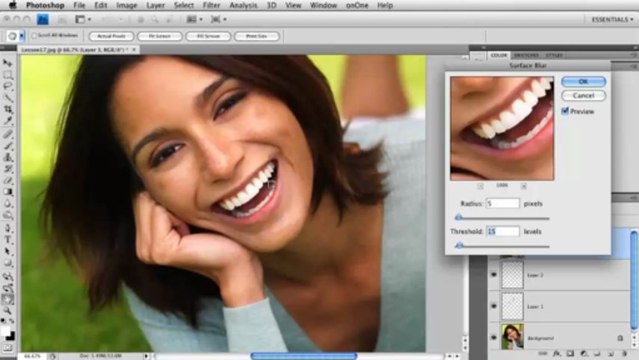Select the Zoom tool in toolbox
This screenshot has width=639, height=360.
click(8, 311)
